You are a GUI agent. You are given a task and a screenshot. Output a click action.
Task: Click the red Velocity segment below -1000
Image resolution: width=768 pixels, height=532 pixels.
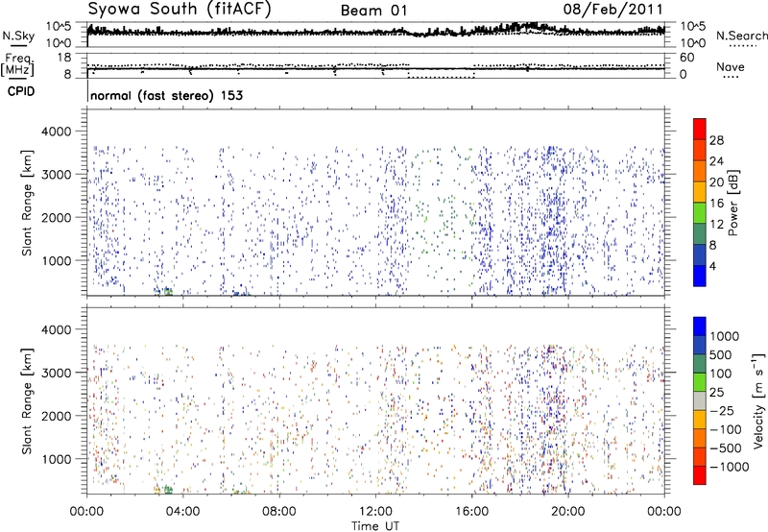pyautogui.click(x=700, y=475)
